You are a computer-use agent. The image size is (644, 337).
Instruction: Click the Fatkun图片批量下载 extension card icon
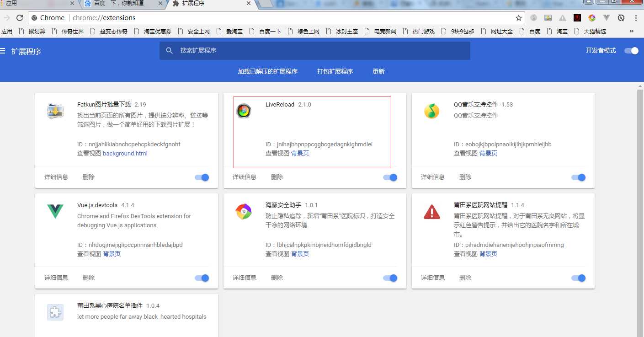pos(55,111)
